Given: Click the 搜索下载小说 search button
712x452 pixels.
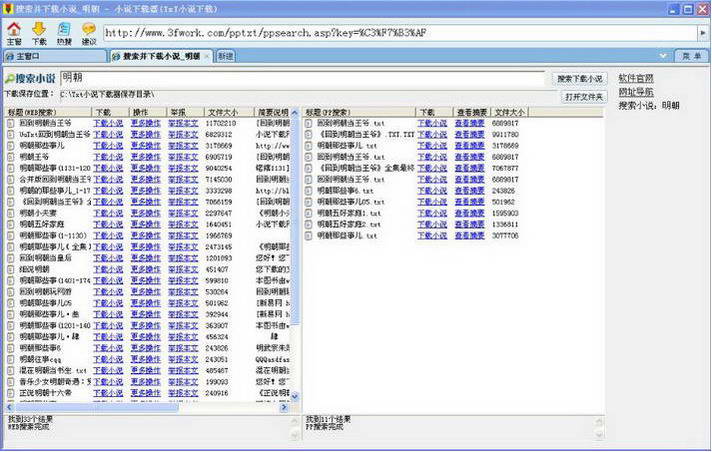Looking at the screenshot, I should click(x=580, y=79).
